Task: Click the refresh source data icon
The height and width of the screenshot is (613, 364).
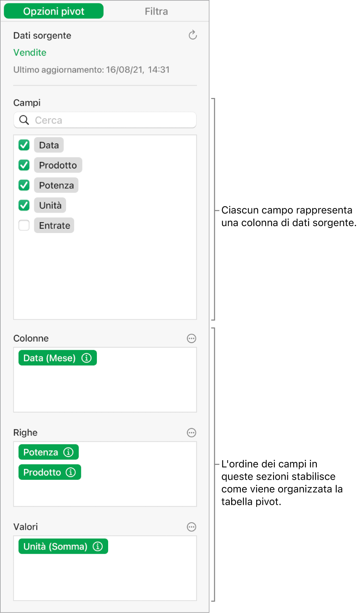Action: [x=193, y=35]
